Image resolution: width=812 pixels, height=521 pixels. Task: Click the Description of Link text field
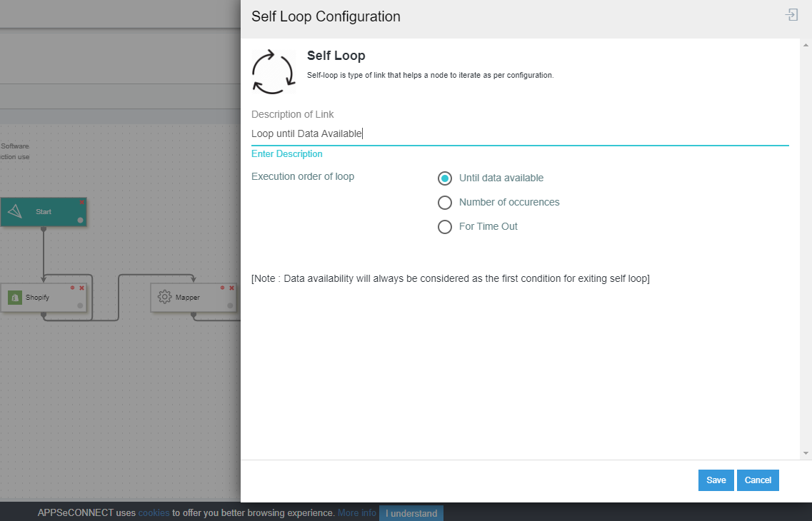[x=519, y=133]
